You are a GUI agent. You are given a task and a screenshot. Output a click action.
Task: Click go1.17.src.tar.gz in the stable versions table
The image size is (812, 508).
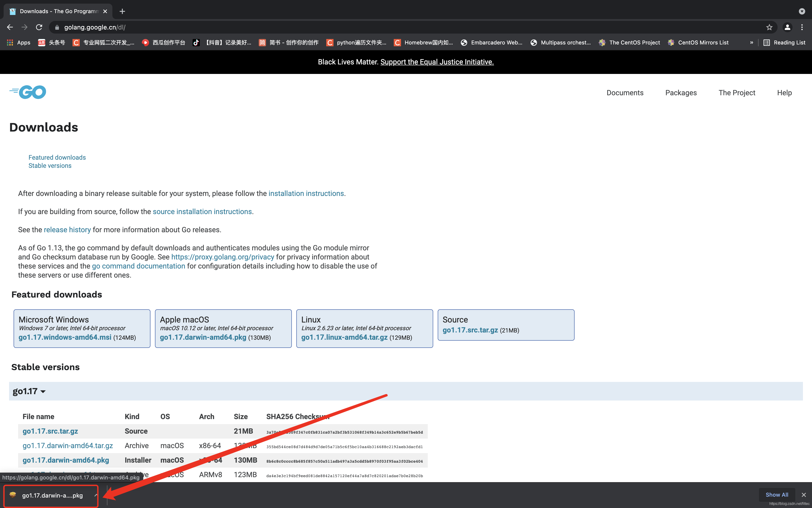click(50, 431)
